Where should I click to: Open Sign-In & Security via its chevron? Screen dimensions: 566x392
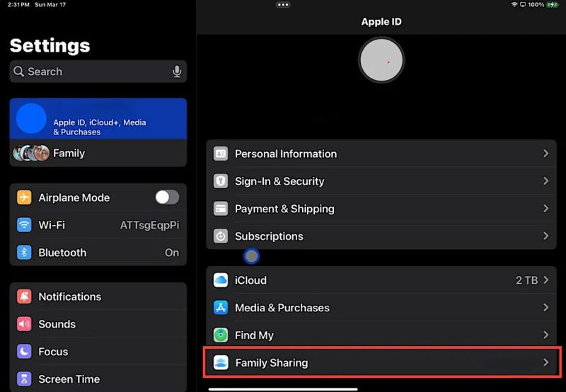(x=545, y=181)
